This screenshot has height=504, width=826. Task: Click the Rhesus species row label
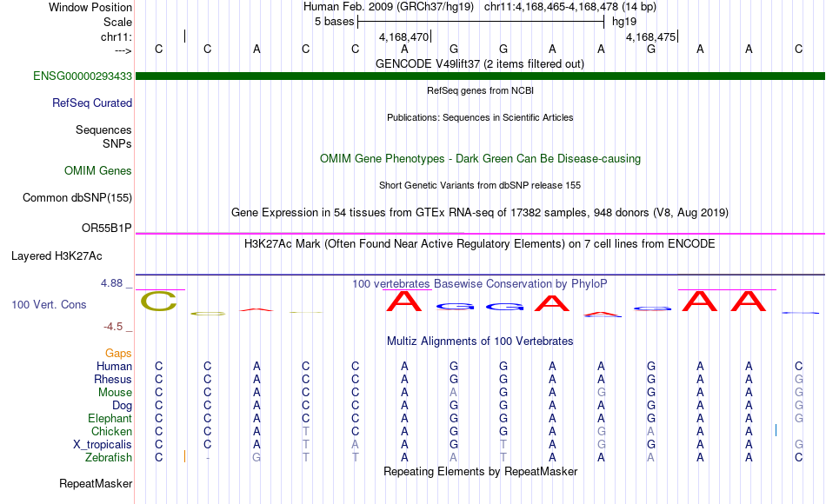[x=113, y=379]
